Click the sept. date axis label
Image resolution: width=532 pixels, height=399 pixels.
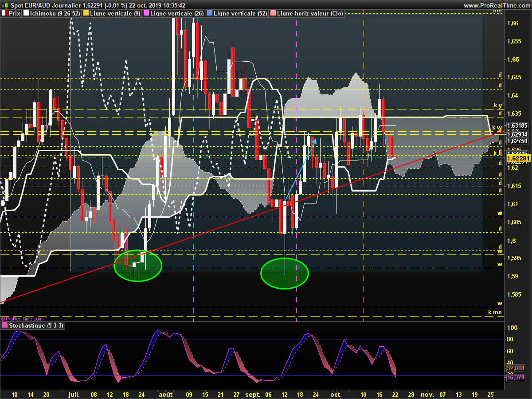[x=252, y=394]
